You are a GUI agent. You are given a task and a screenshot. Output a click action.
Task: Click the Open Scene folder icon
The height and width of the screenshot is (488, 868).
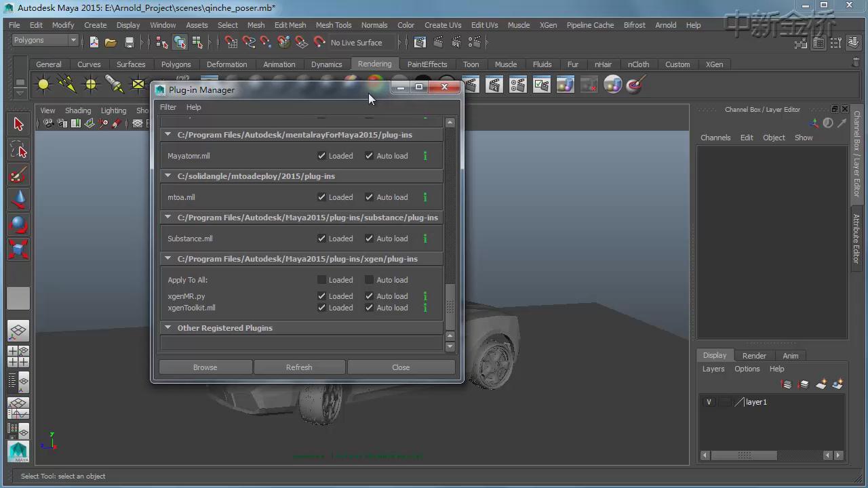coord(111,42)
